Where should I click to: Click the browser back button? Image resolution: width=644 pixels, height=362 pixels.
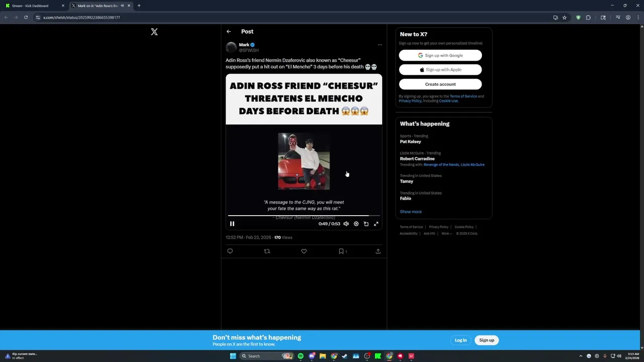click(x=6, y=18)
